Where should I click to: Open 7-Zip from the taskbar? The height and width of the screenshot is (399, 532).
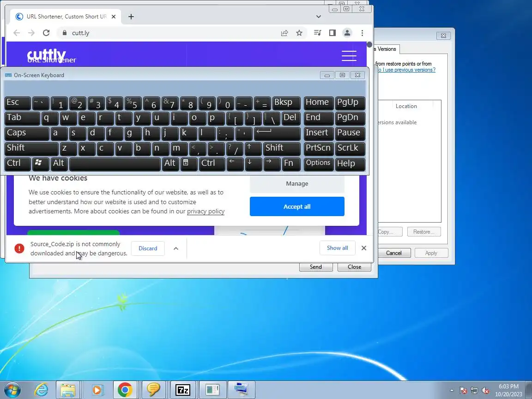pyautogui.click(x=183, y=390)
